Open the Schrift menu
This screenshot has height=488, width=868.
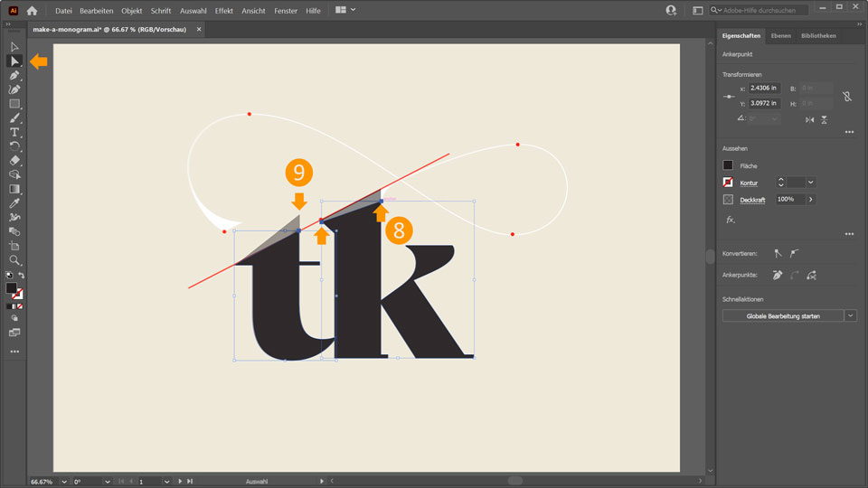[x=161, y=11]
